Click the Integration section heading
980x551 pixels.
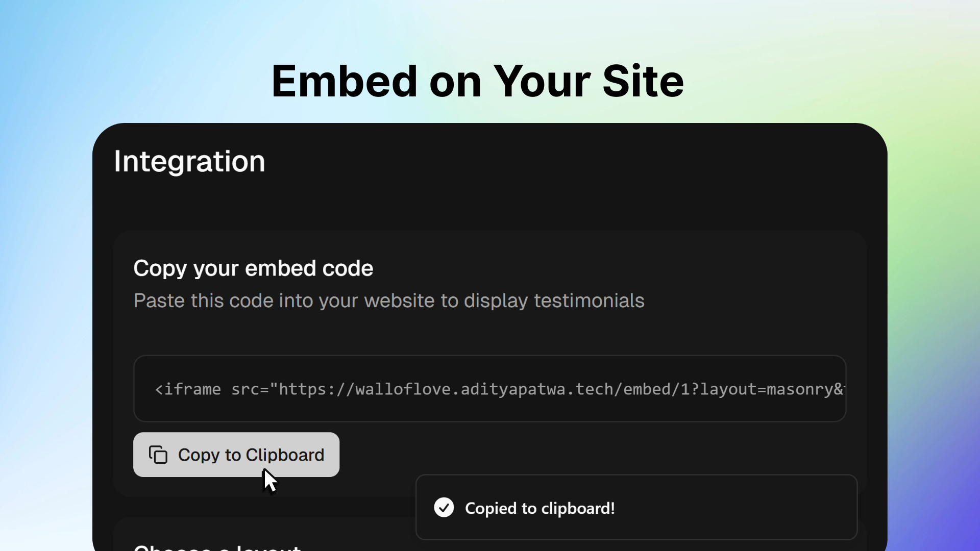coord(189,161)
